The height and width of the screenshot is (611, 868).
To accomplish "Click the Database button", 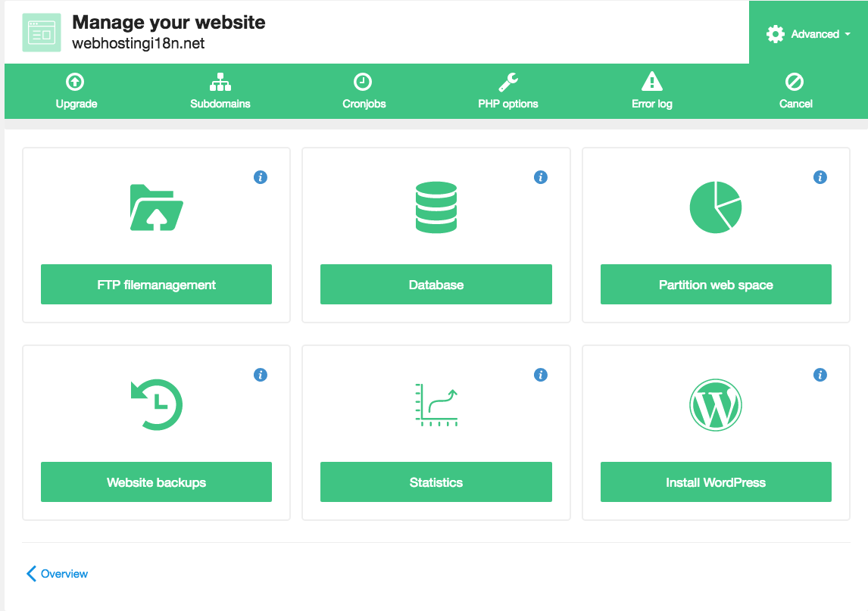I will (x=436, y=284).
